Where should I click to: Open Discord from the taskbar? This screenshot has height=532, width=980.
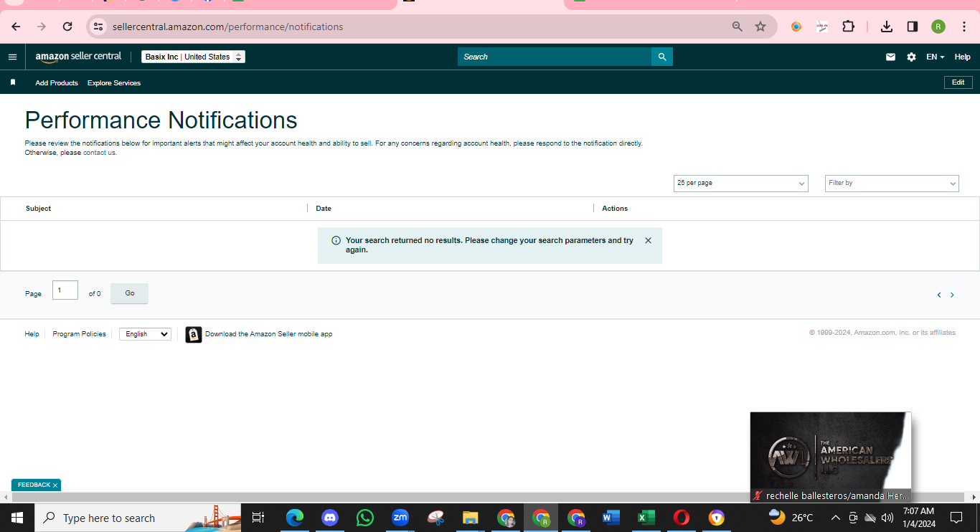tap(330, 518)
